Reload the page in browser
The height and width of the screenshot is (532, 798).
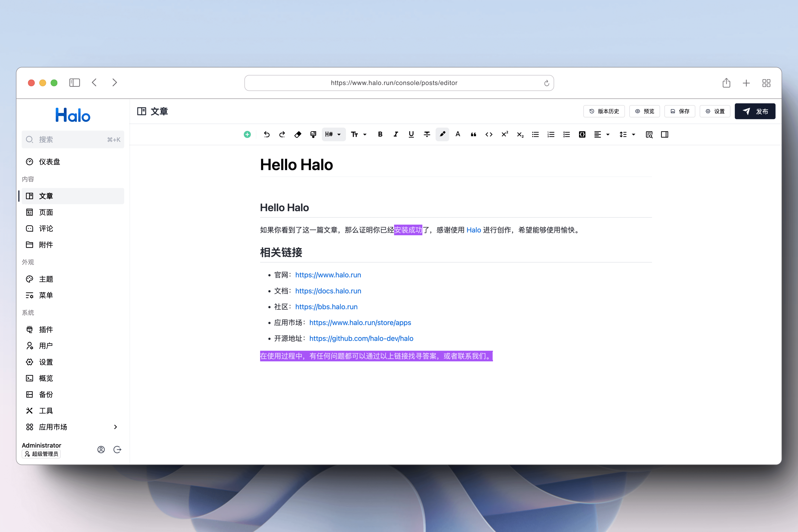[547, 83]
